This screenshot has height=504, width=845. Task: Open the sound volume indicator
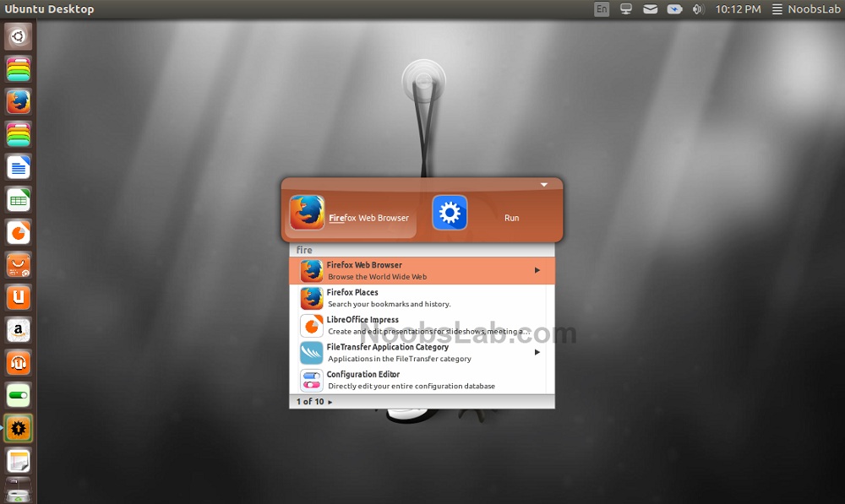[x=698, y=9]
